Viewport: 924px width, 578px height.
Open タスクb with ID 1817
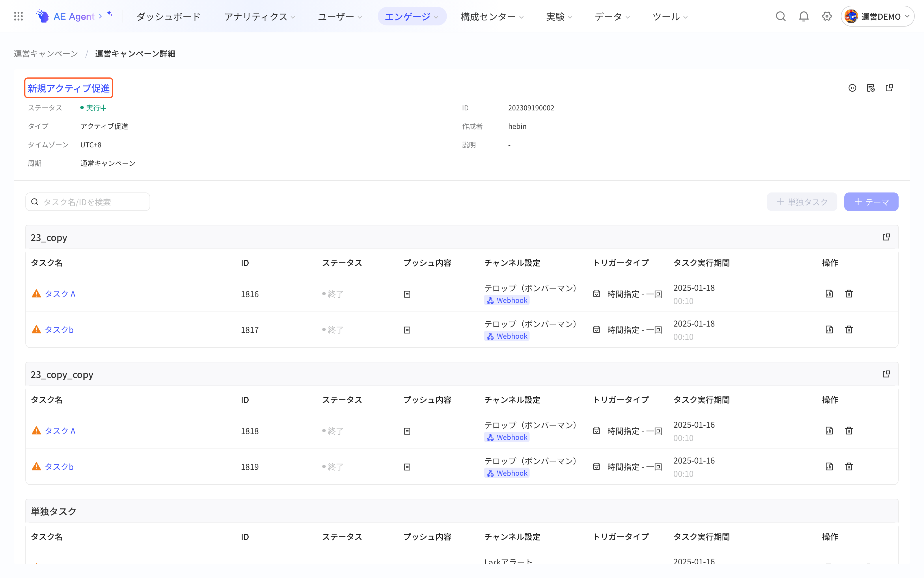tap(59, 330)
